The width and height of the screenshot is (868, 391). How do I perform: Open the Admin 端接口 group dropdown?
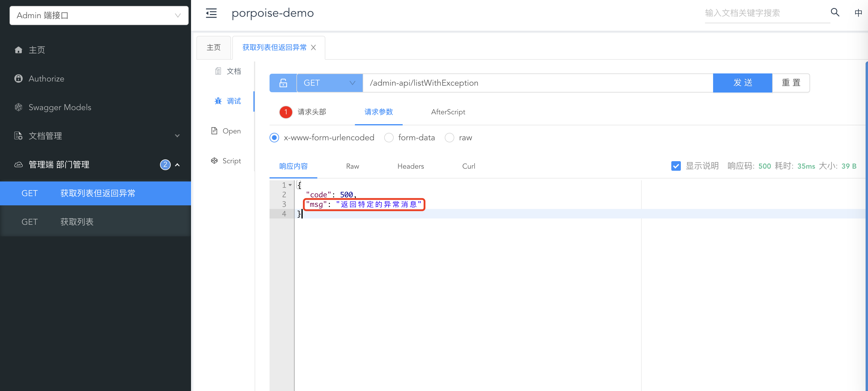(x=99, y=16)
